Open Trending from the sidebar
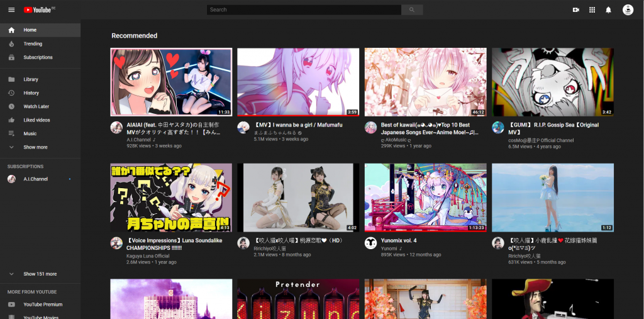This screenshot has width=644, height=319. click(40, 43)
